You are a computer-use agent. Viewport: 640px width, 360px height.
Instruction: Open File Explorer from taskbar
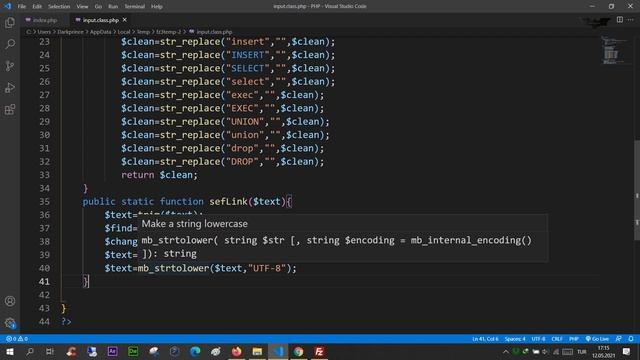(x=257, y=351)
